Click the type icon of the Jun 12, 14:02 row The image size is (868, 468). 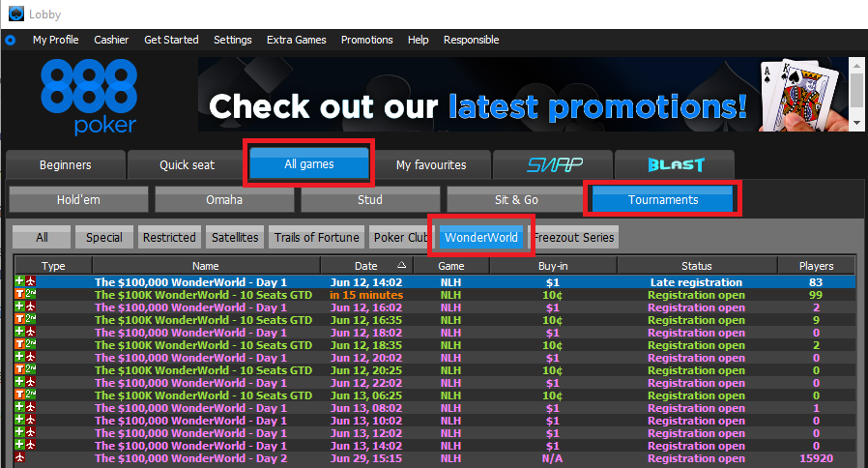25,282
